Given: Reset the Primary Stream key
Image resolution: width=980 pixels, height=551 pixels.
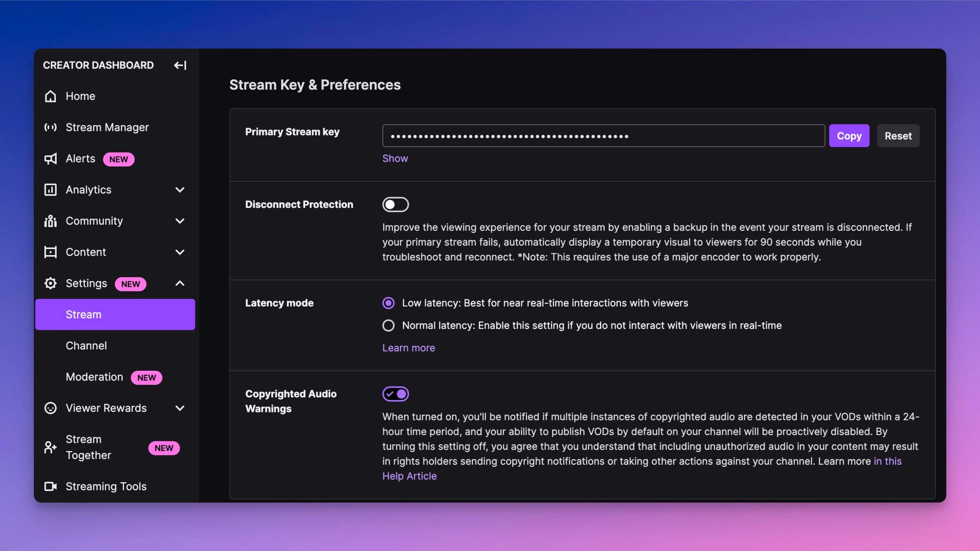Looking at the screenshot, I should [x=898, y=135].
